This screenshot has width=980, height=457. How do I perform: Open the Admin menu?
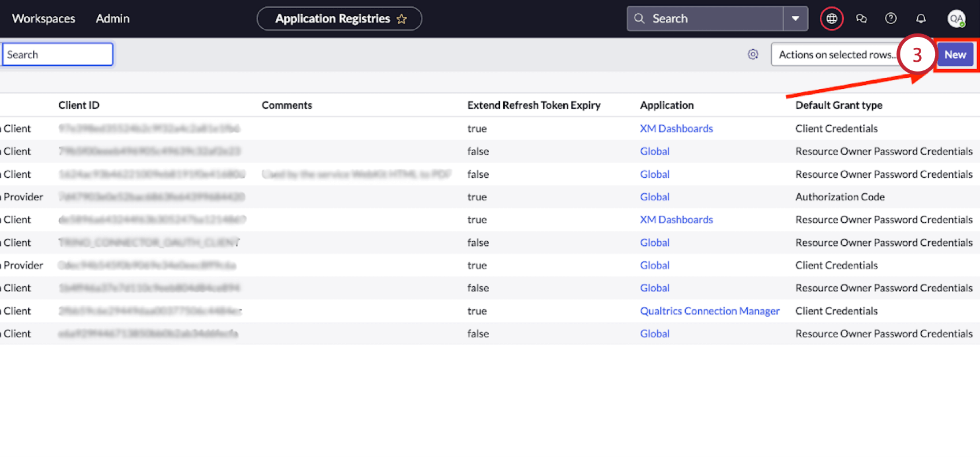pyautogui.click(x=112, y=18)
